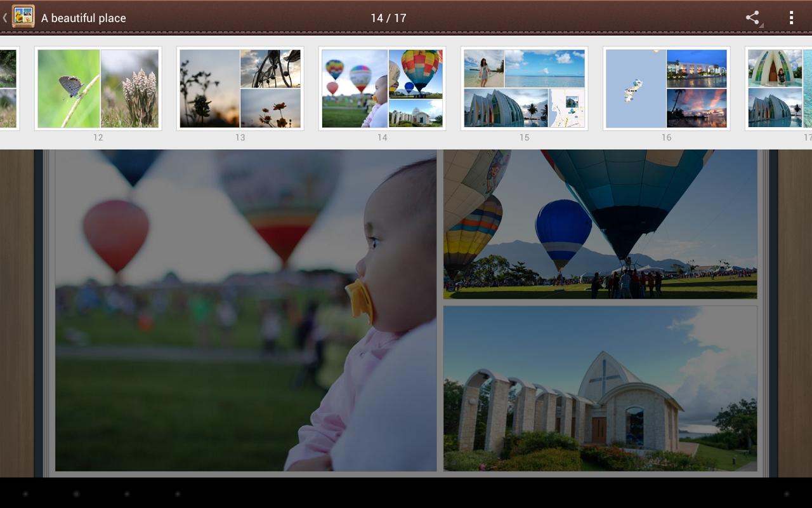812x508 pixels.
Task: Tap the '14 / 17' page counter
Action: (x=388, y=18)
